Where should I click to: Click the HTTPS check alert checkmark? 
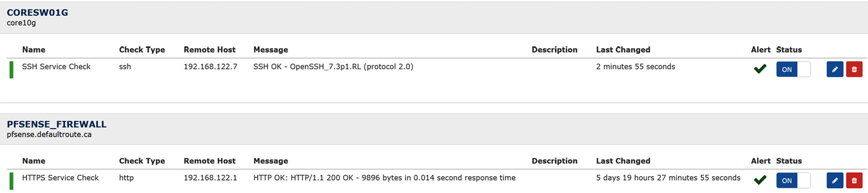(760, 180)
